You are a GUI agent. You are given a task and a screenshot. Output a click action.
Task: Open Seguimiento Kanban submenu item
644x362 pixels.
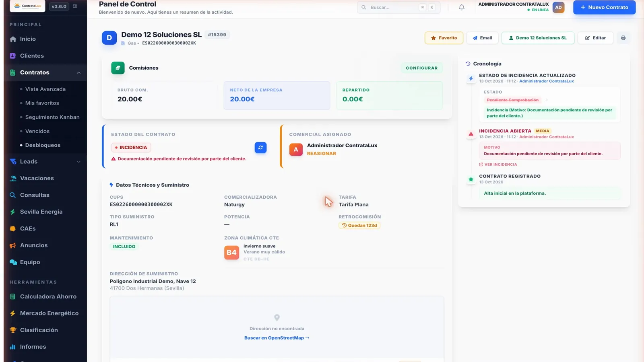(x=52, y=117)
